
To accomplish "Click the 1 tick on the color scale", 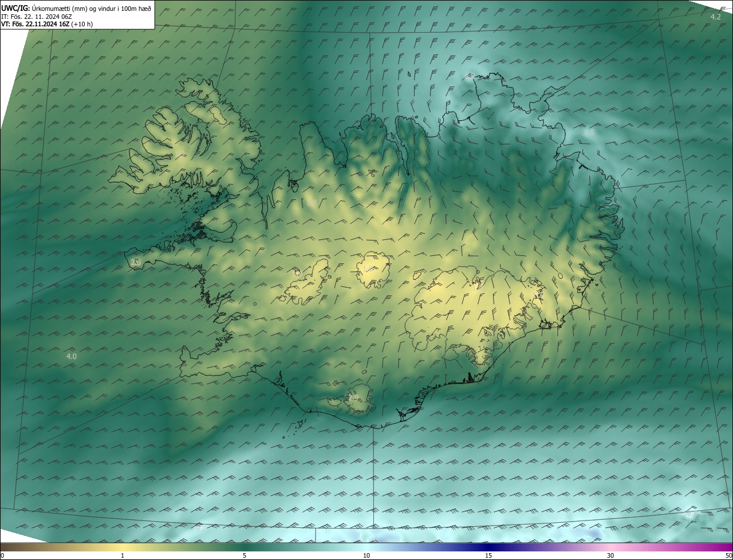I will click(x=123, y=555).
